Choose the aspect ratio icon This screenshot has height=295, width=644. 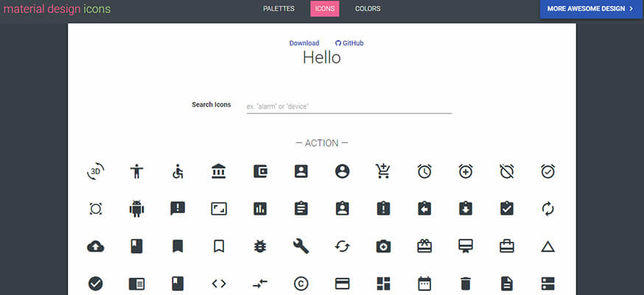(x=219, y=209)
